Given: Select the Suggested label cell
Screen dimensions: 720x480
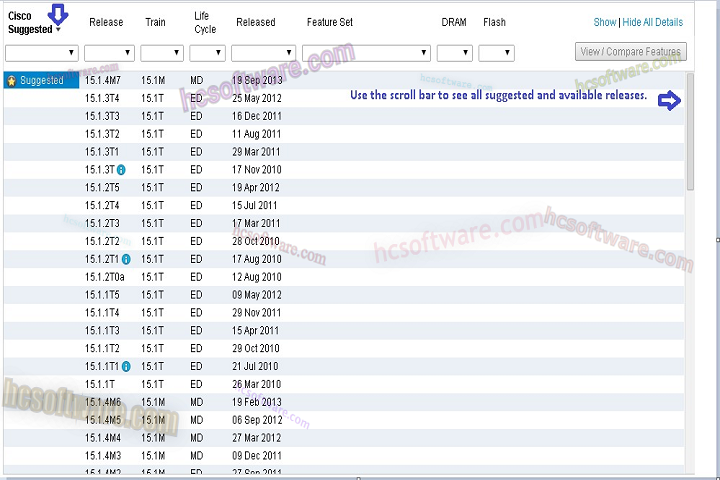Looking at the screenshot, I should coord(41,80).
